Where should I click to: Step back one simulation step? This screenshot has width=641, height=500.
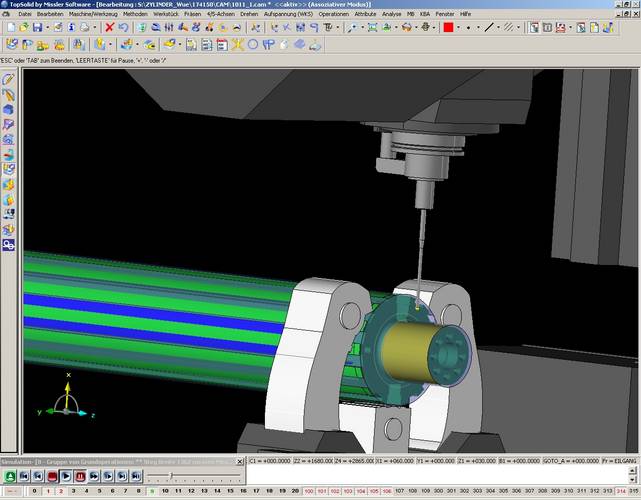pos(38,476)
